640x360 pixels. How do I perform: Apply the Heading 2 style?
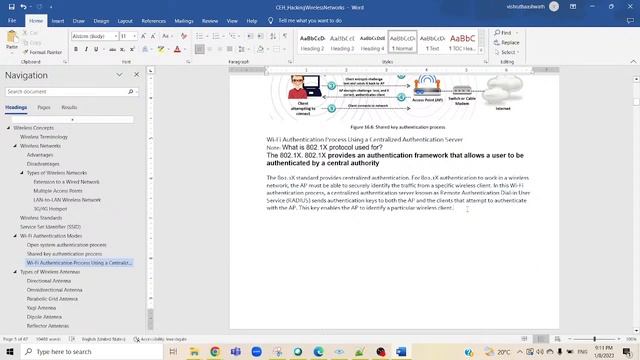[x=312, y=42]
